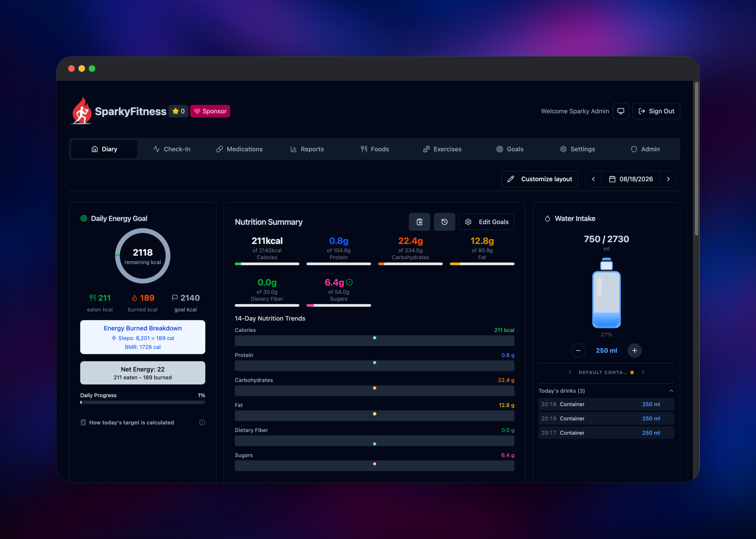The image size is (756, 539).
Task: Click the Calories trend chart point
Action: [375, 338]
